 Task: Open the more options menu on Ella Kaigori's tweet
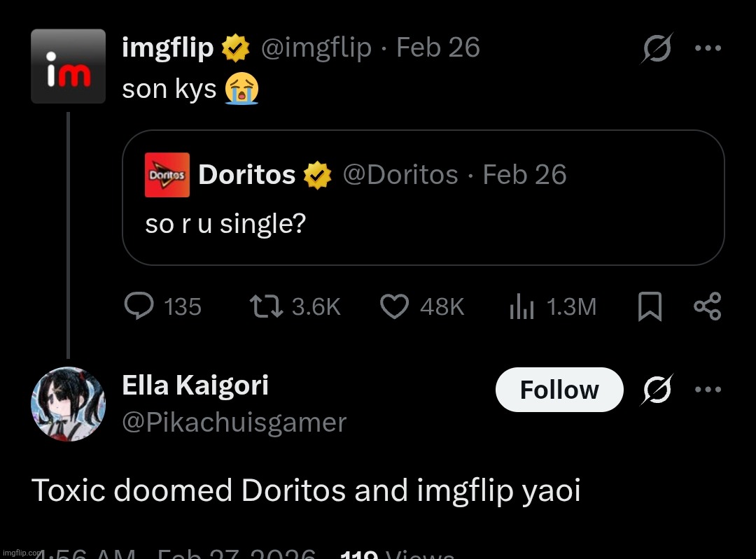708,390
